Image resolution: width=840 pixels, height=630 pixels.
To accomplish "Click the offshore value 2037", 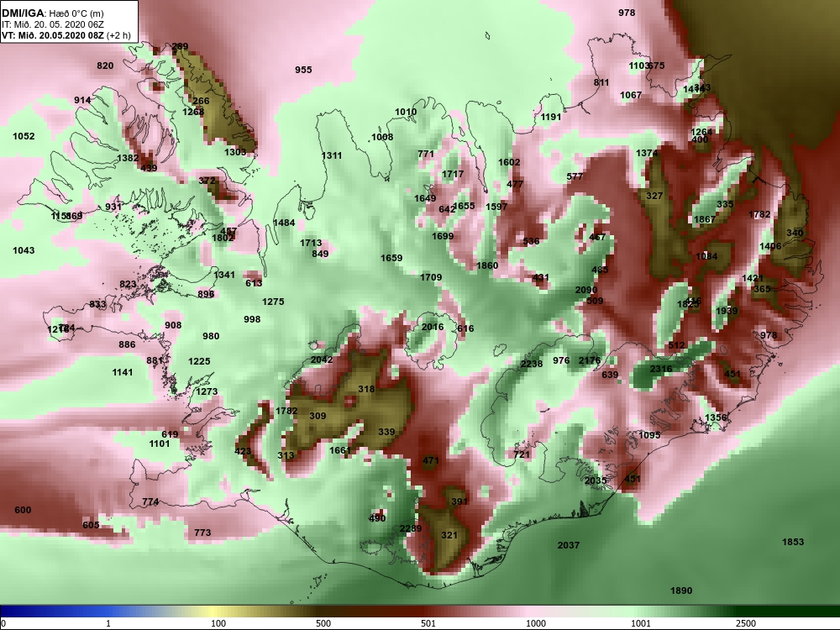I will point(569,545).
